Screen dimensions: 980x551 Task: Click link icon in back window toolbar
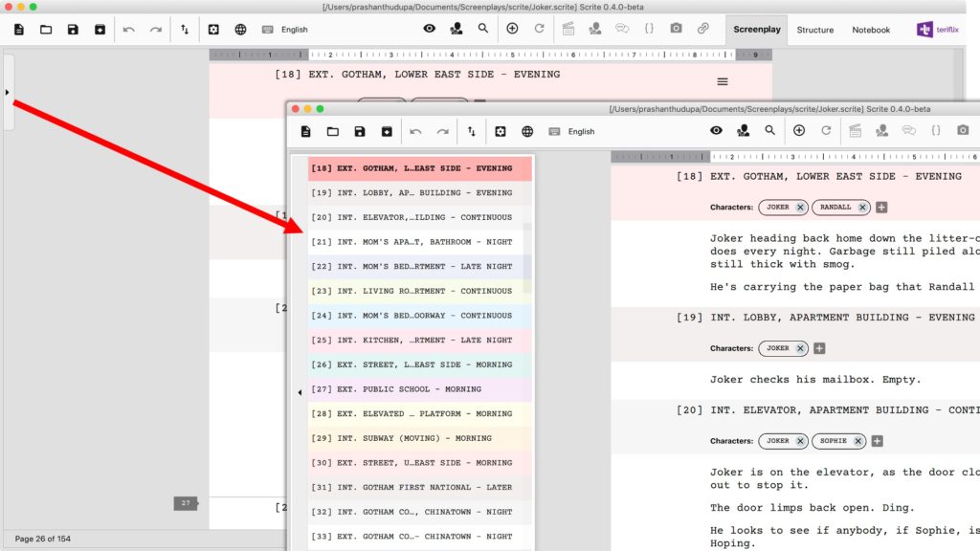(x=703, y=29)
